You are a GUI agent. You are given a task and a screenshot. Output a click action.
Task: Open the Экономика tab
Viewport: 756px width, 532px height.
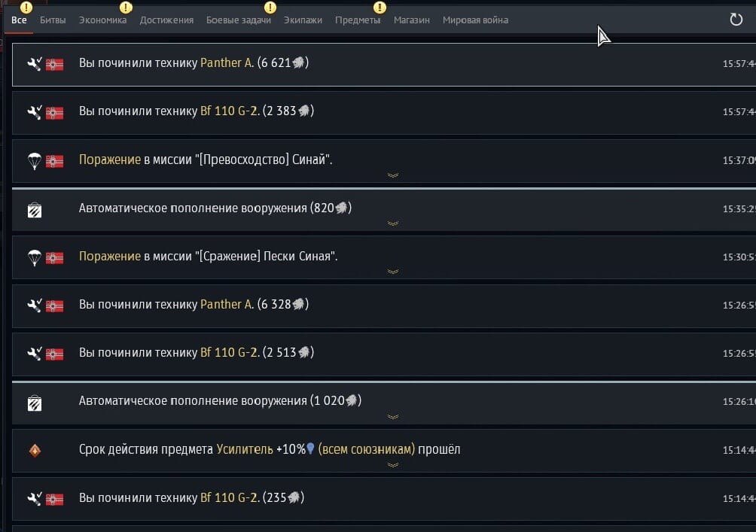point(102,20)
